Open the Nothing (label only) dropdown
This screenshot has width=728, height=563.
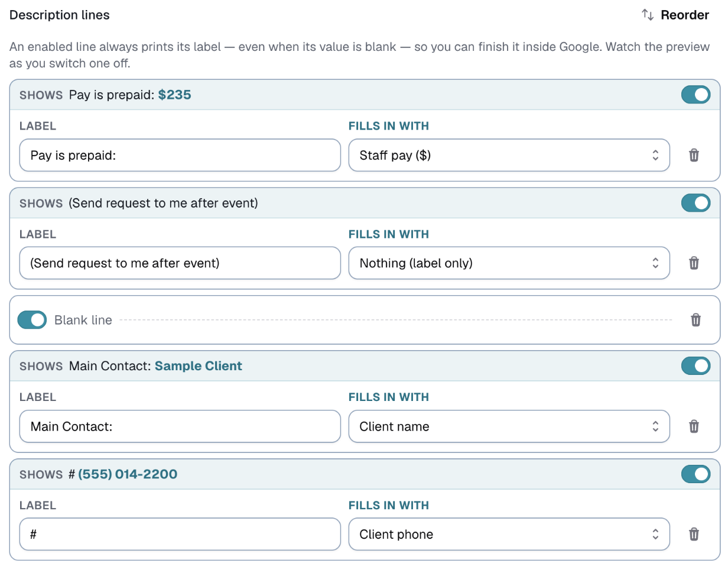(509, 263)
